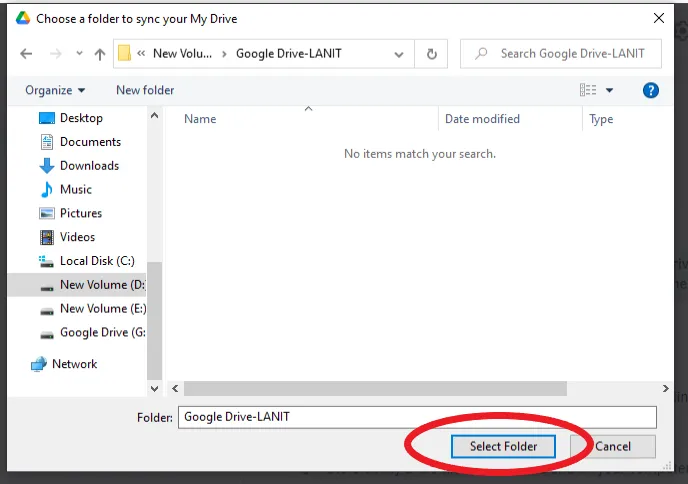This screenshot has width=688, height=484.
Task: Open the Organize menu
Action: pos(55,90)
